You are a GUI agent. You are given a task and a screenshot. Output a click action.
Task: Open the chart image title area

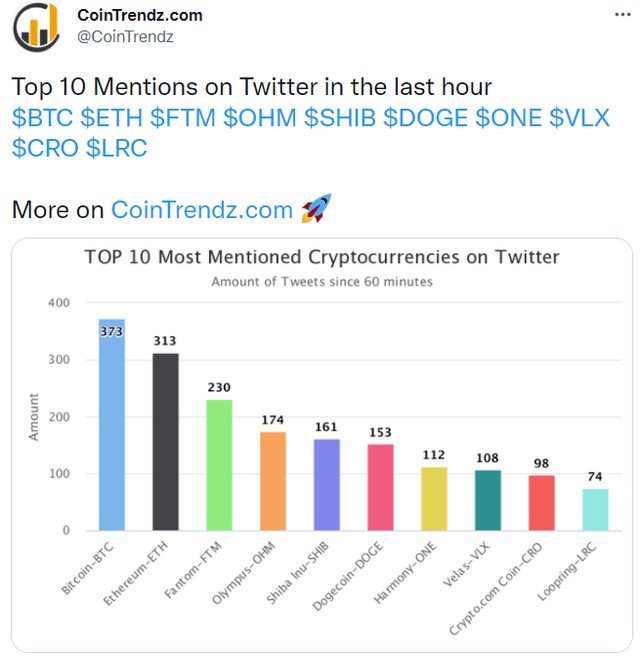[x=322, y=257]
